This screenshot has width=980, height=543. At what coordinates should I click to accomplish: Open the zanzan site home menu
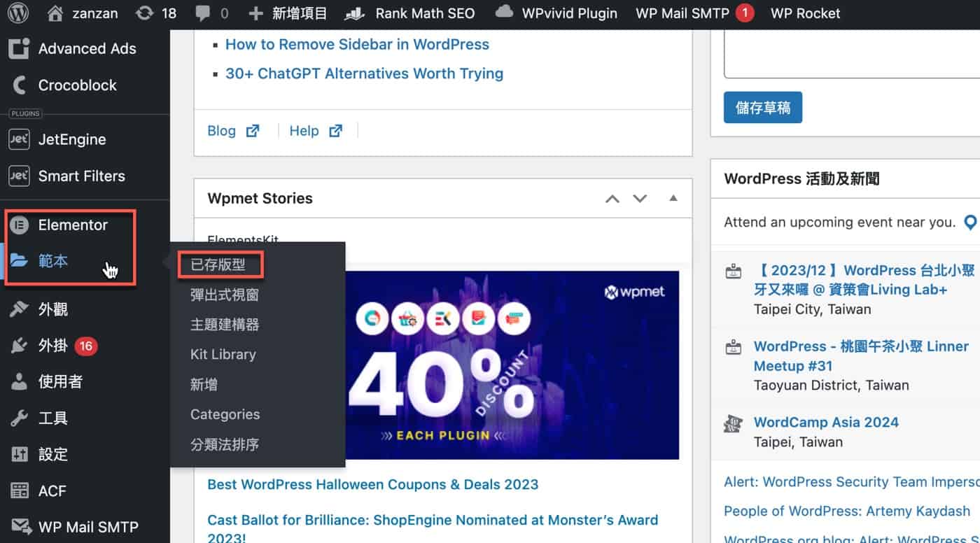point(83,13)
